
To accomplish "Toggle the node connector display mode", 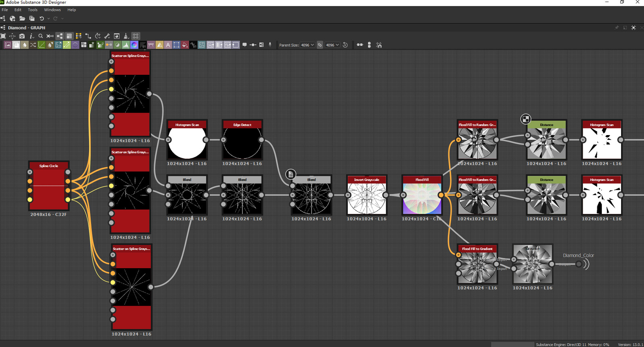I will (x=60, y=36).
